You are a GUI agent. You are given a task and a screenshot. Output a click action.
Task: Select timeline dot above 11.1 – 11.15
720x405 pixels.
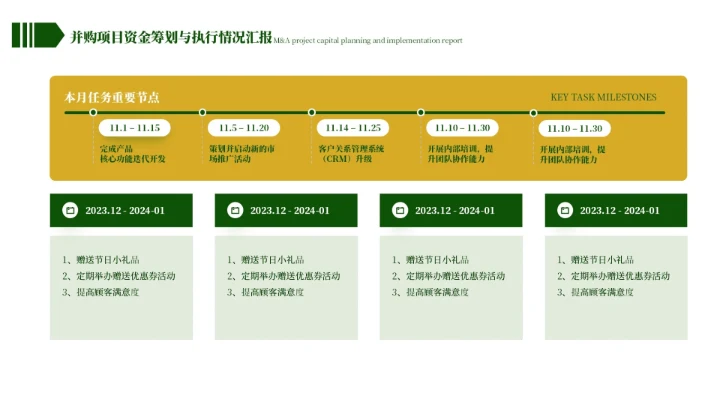(x=93, y=112)
